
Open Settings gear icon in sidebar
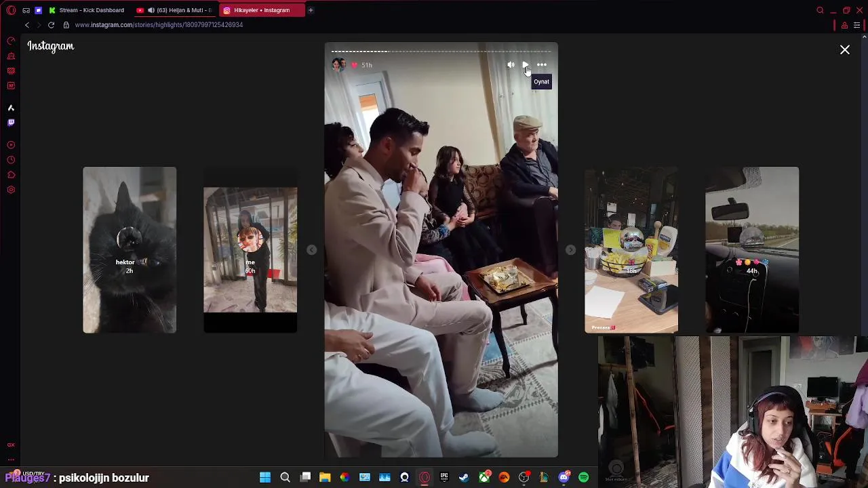pyautogui.click(x=11, y=190)
